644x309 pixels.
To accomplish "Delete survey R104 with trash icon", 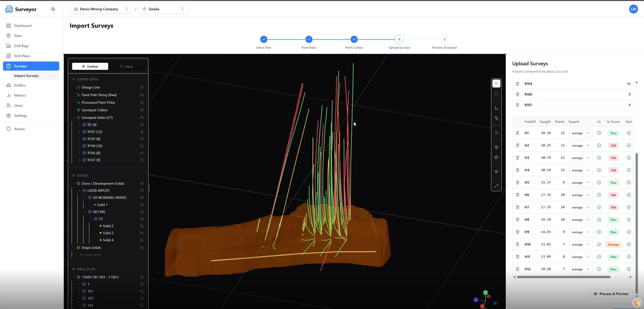I will [518, 84].
